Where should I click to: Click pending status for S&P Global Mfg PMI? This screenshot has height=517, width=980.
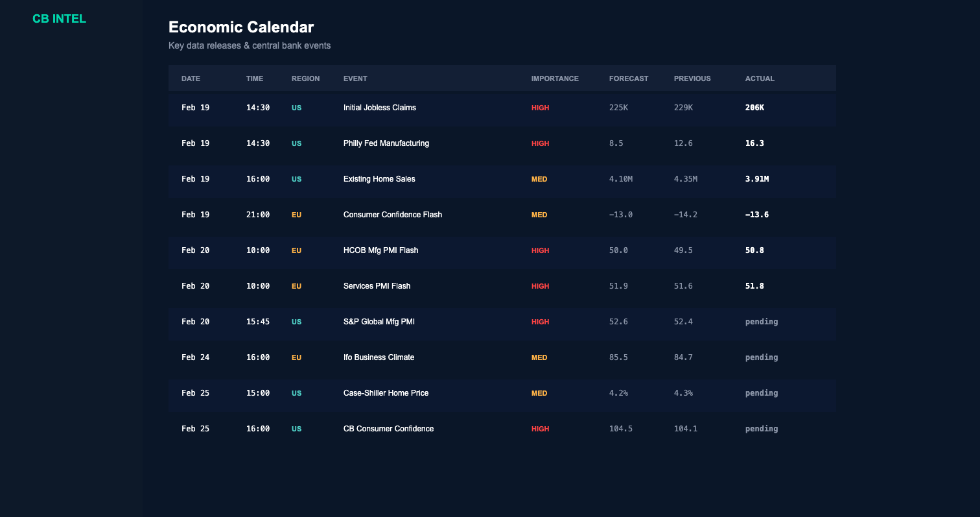click(x=762, y=322)
